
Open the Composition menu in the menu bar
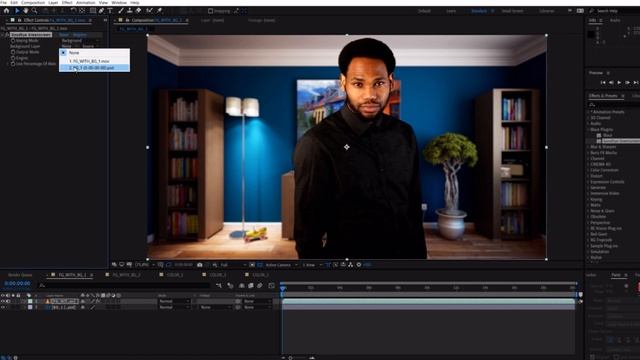33,2
